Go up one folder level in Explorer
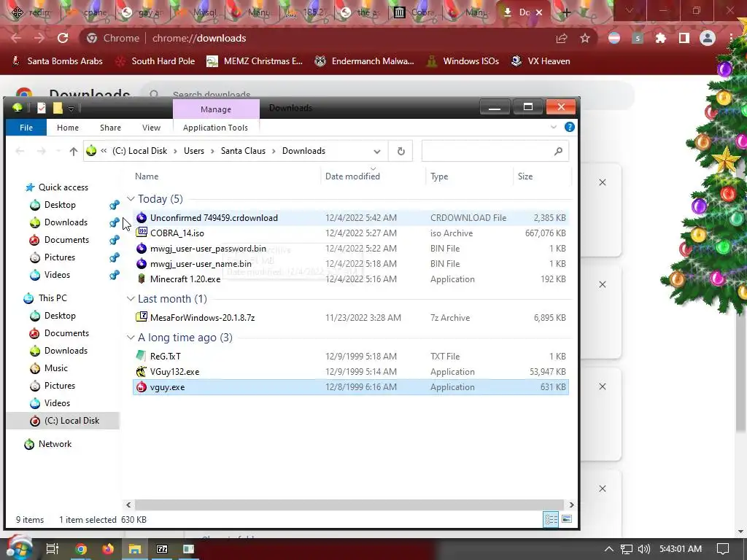This screenshot has height=560, width=747. (x=74, y=151)
